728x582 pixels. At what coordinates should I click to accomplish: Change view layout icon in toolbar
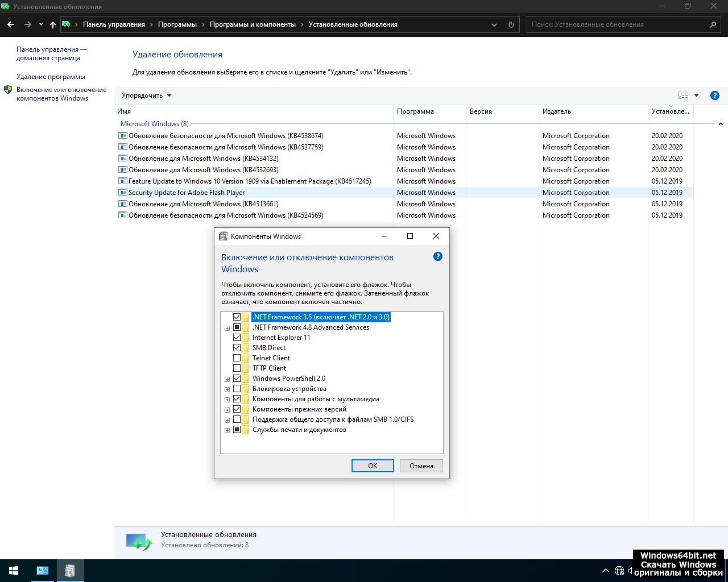click(683, 95)
